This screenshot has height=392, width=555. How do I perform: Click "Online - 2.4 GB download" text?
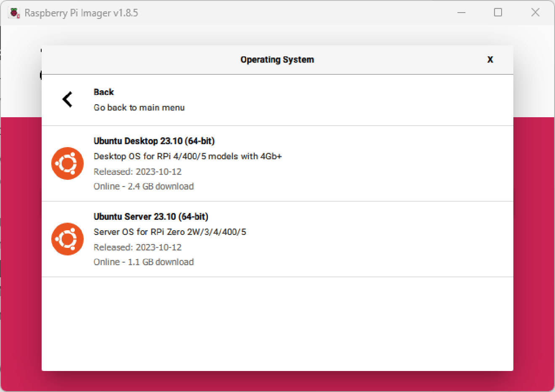click(144, 186)
